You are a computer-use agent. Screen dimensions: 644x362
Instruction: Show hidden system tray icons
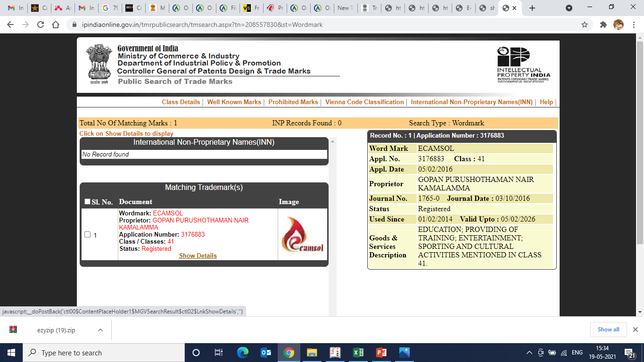[529, 353]
